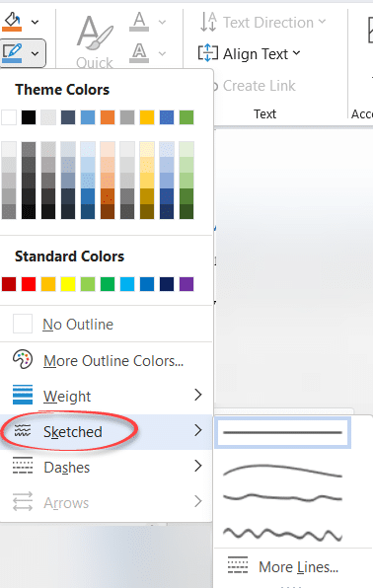
Task: Click the Weight line thickness icon
Action: 23,395
